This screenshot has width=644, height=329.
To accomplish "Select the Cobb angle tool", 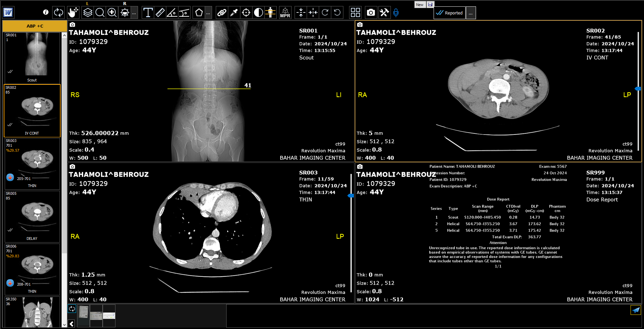I will [x=184, y=13].
